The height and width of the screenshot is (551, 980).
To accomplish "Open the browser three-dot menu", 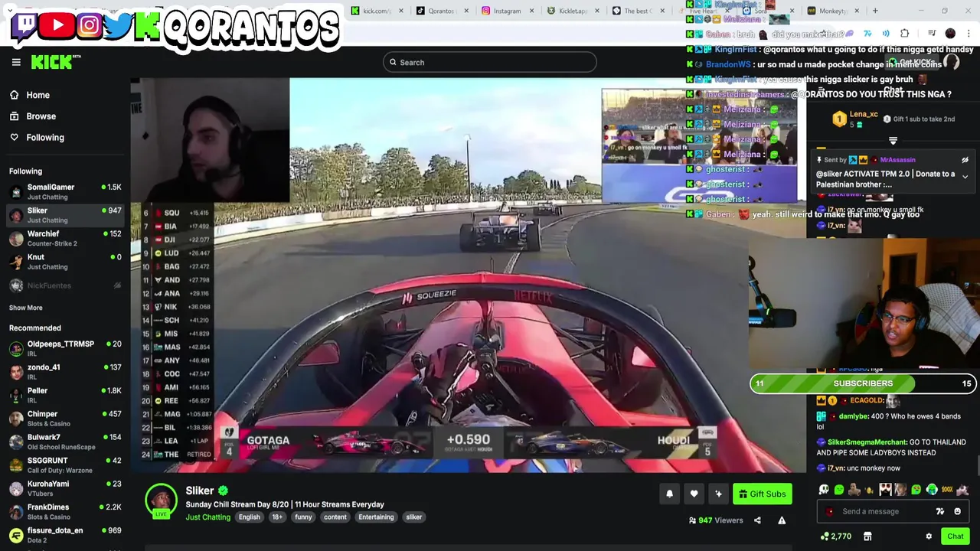I will pos(969,34).
